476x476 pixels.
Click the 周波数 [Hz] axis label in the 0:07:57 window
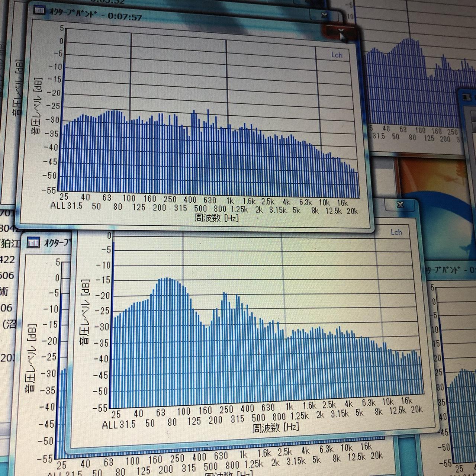click(x=216, y=218)
